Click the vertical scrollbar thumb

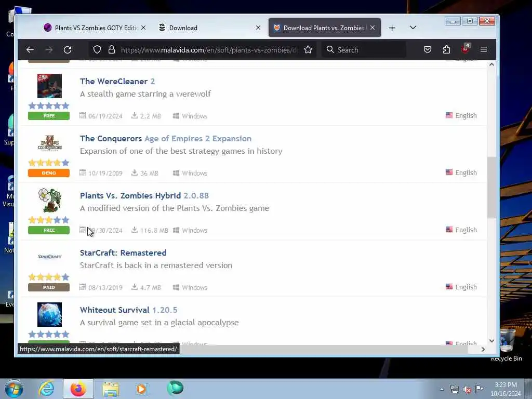[x=491, y=187]
